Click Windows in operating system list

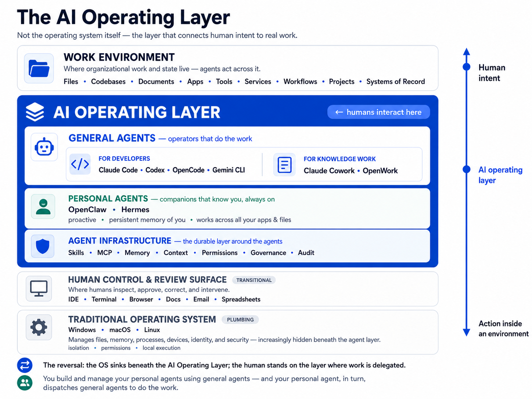[82, 330]
